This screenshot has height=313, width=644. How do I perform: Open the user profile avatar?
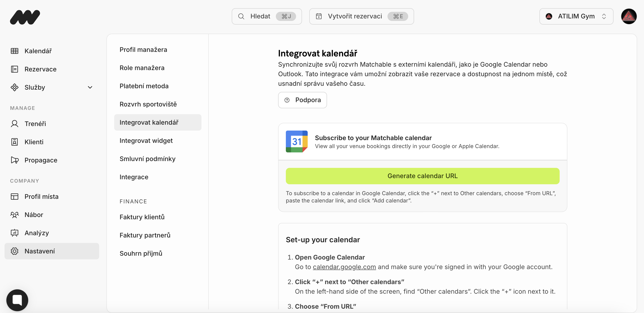[629, 17]
